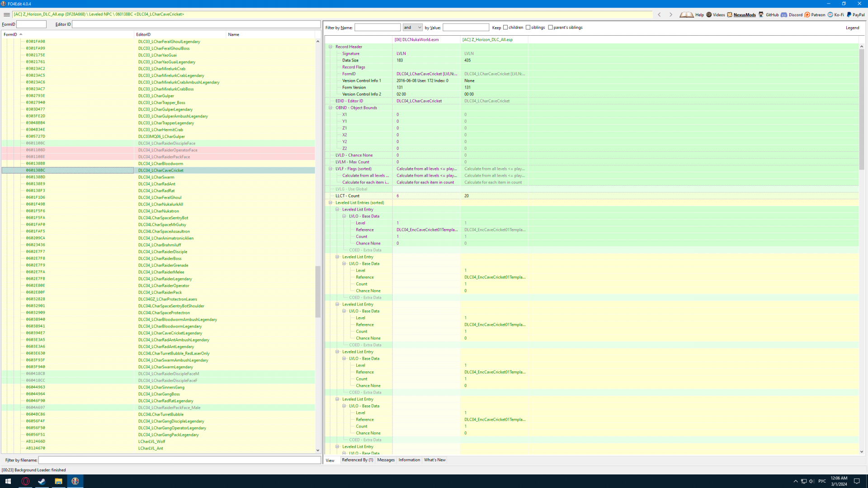Open the Ko-Fi link icon
The image size is (868, 488).
tap(830, 15)
